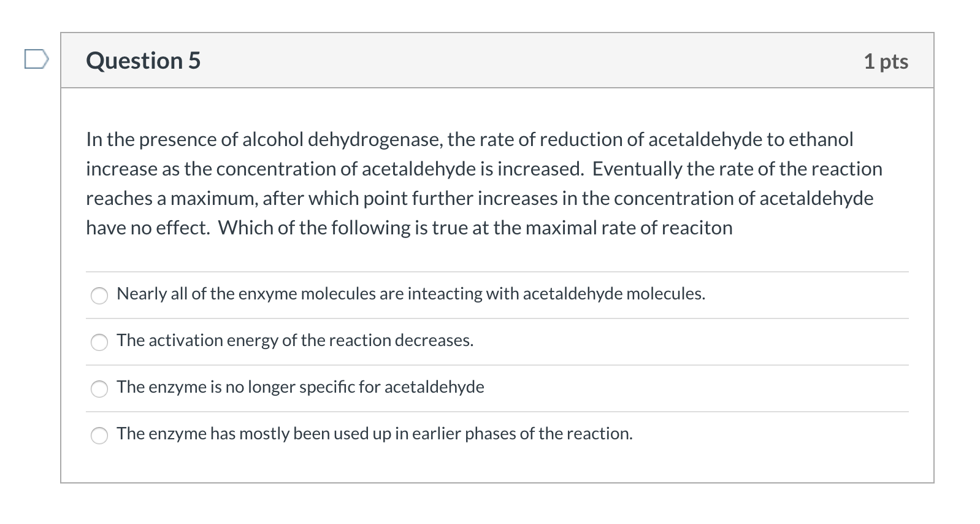Click the "Question 5" heading
Screen dimensions: 980x524
[144, 61]
